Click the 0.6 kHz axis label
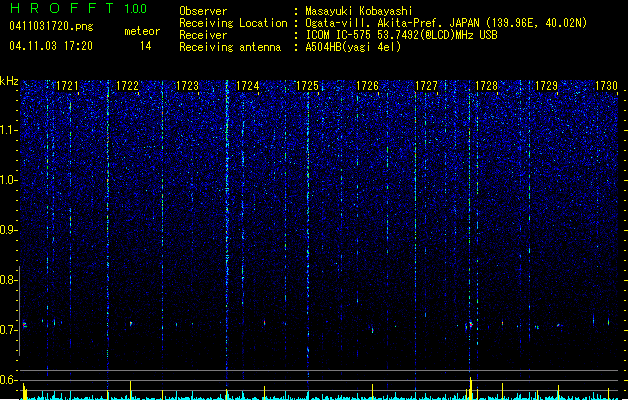The width and height of the screenshot is (629, 400). [9, 380]
